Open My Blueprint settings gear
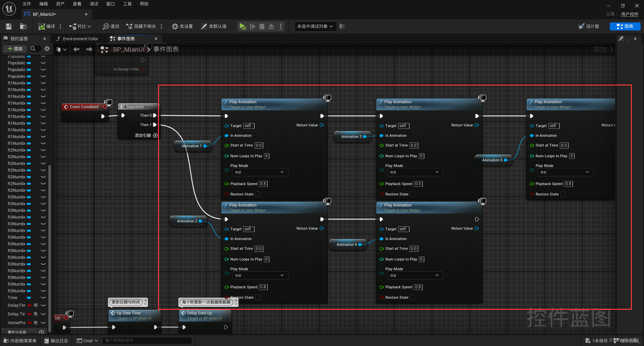This screenshot has height=346, width=644. 47,49
